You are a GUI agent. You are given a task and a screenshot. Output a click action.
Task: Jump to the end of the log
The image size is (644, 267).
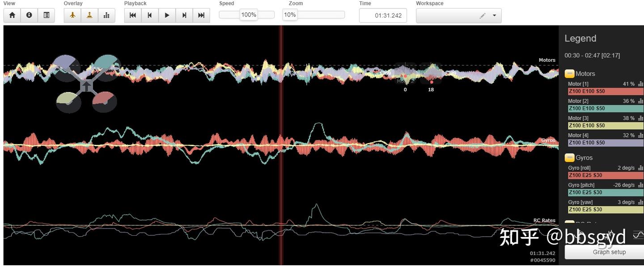[x=201, y=15]
